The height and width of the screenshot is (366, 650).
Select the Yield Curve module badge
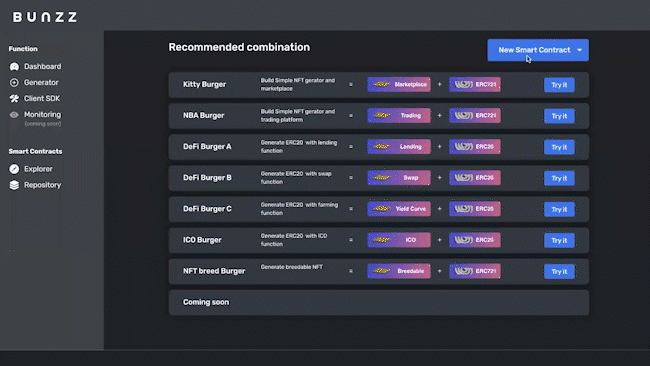pos(399,209)
